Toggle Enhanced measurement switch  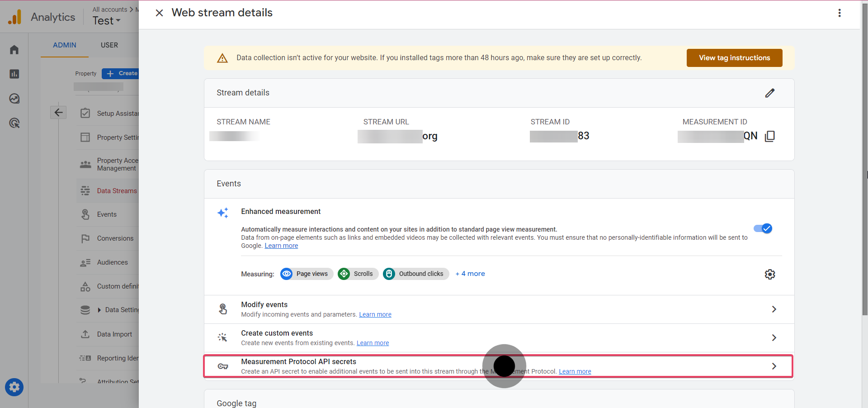pyautogui.click(x=763, y=228)
